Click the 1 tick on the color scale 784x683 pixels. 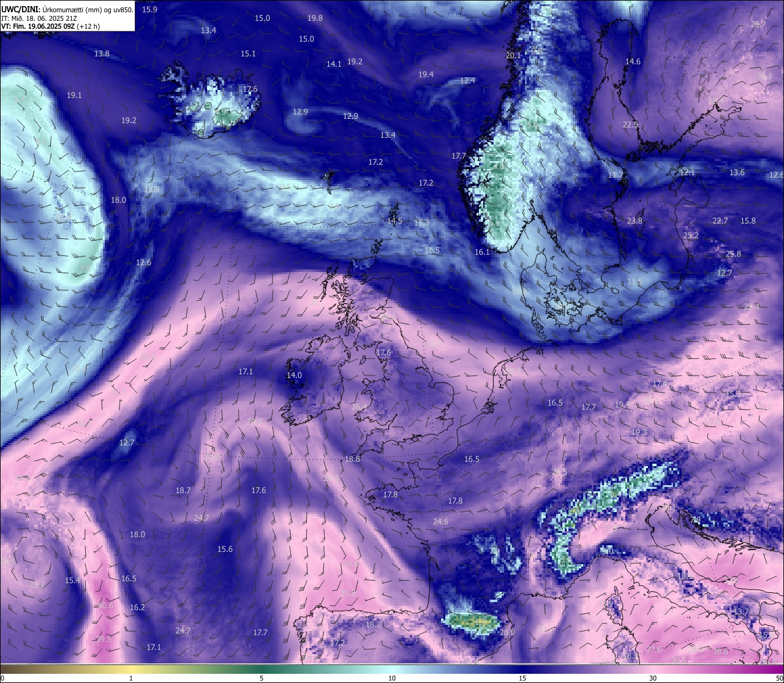(131, 678)
